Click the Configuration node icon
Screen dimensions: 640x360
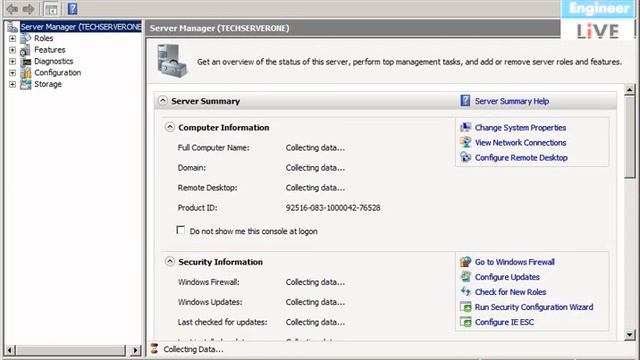pos(26,73)
